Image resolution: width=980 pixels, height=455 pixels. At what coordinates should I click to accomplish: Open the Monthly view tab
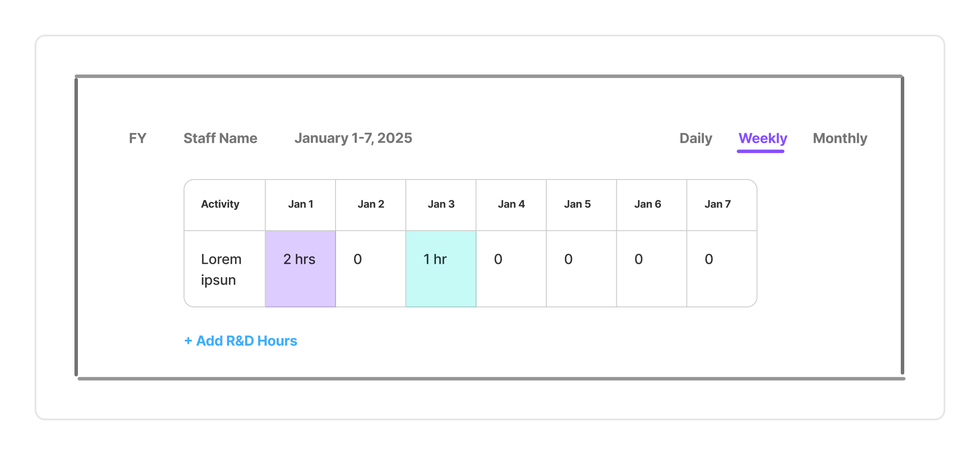pos(840,138)
